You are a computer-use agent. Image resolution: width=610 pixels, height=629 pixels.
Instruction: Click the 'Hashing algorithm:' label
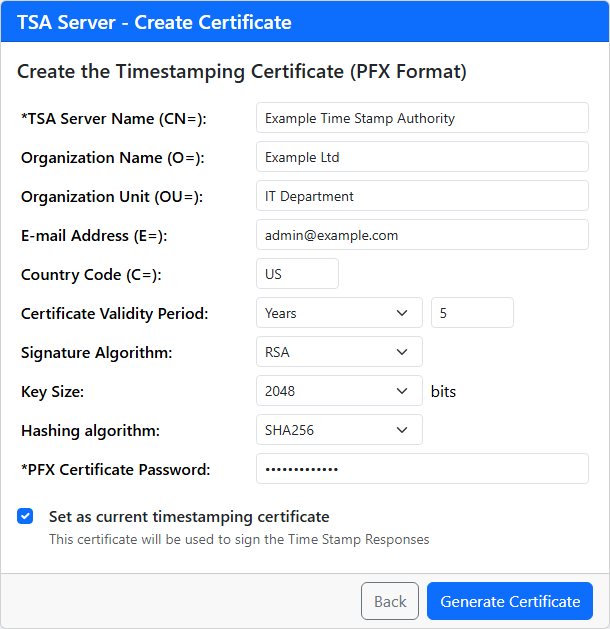pyautogui.click(x=90, y=431)
